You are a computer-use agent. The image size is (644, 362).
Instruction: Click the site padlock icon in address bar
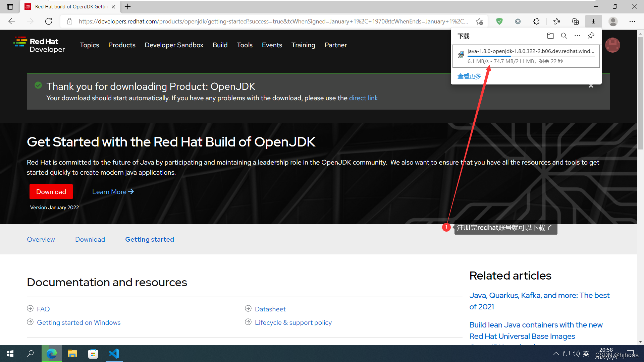(69, 21)
